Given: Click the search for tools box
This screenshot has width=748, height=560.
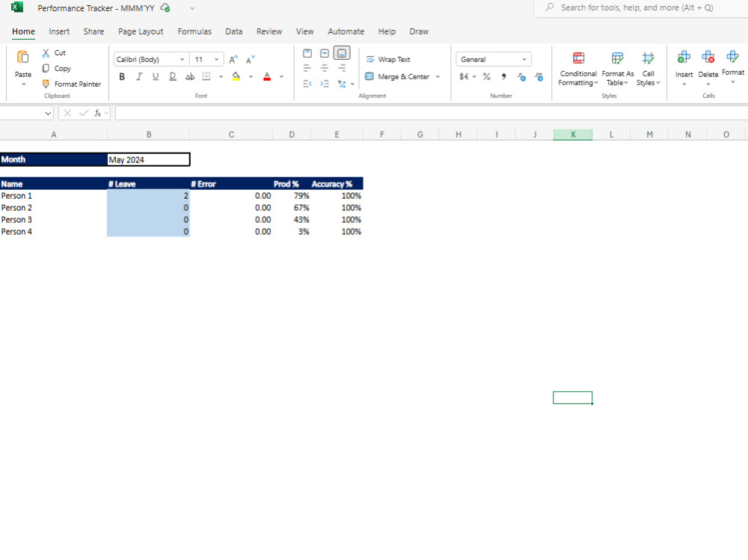Looking at the screenshot, I should (x=641, y=7).
